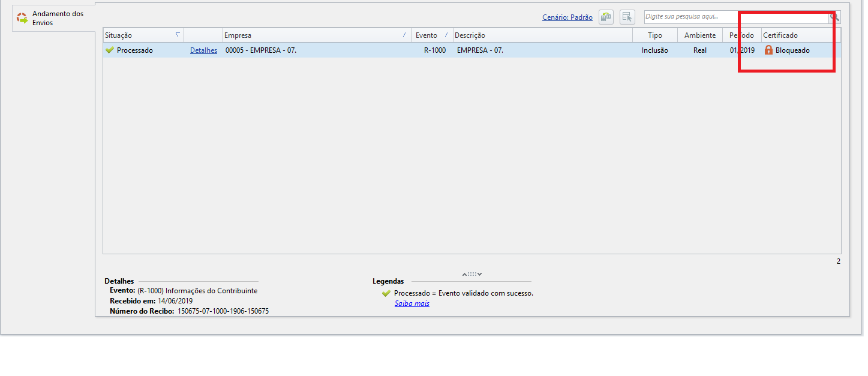Screen dimensions: 868x376
Task: Click the row selection cursor toolbar icon
Action: tap(627, 17)
